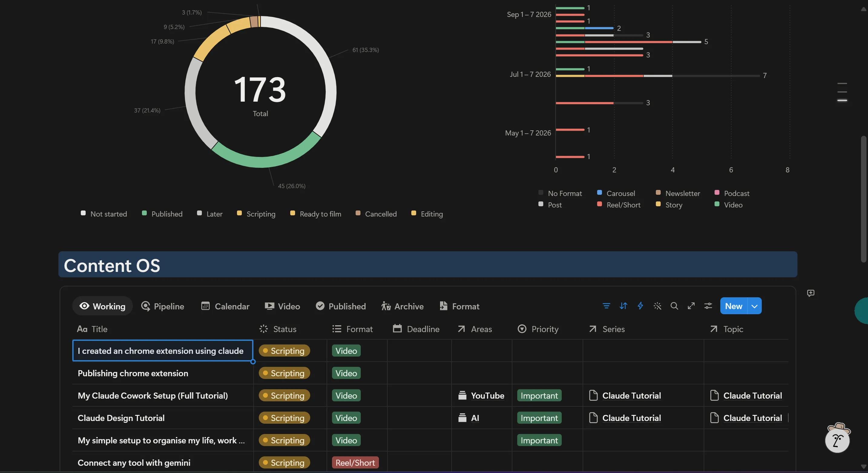
Task: Add a comment with the comment icon
Action: click(x=811, y=293)
